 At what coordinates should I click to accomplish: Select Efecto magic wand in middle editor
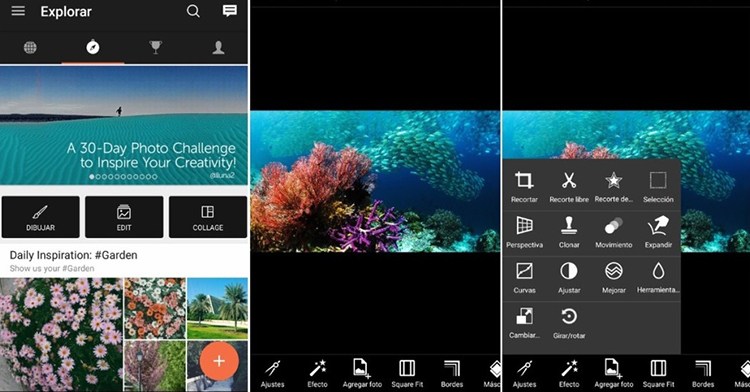[317, 374]
